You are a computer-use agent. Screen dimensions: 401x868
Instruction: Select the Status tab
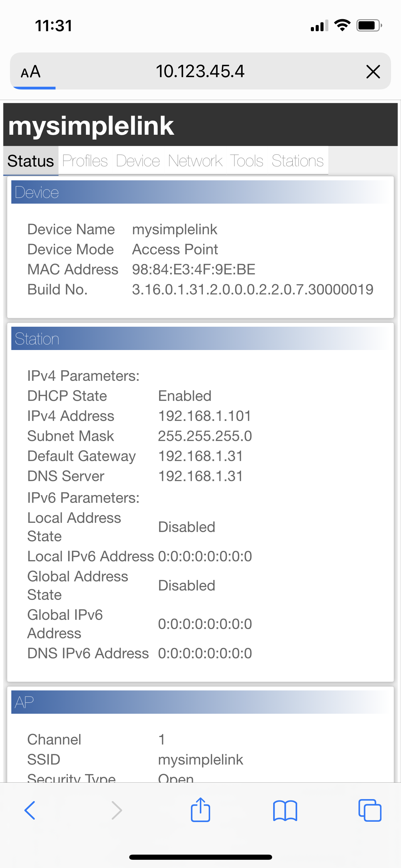coord(31,161)
